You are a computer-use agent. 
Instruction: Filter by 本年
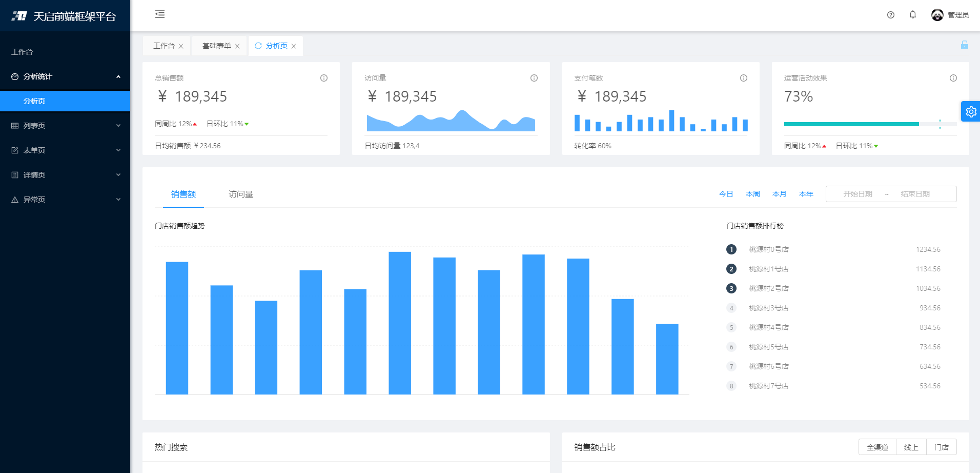coord(806,194)
